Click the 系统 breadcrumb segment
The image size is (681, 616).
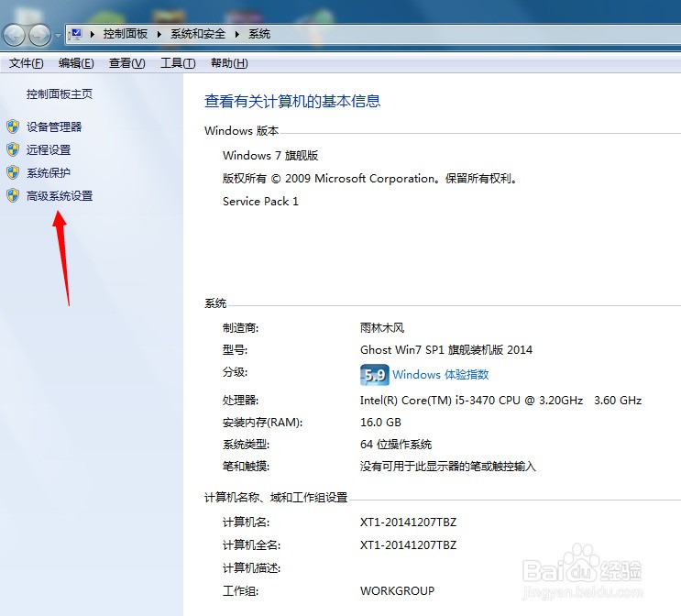[259, 34]
